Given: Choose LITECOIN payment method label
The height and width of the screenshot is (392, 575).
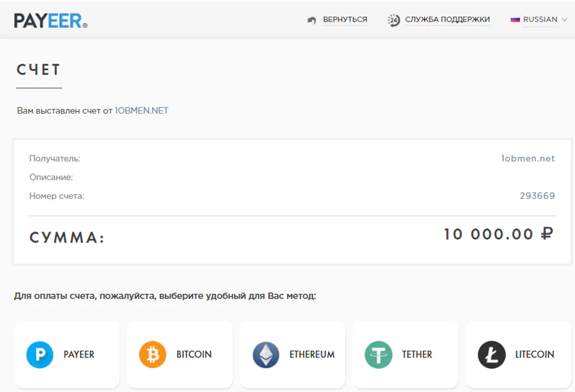Looking at the screenshot, I should tap(535, 354).
